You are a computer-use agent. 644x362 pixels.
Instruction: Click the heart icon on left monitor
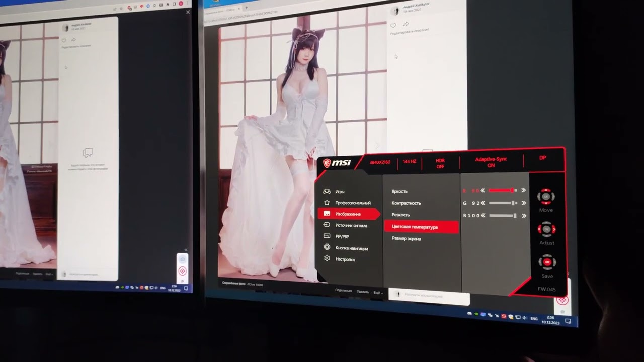(64, 40)
